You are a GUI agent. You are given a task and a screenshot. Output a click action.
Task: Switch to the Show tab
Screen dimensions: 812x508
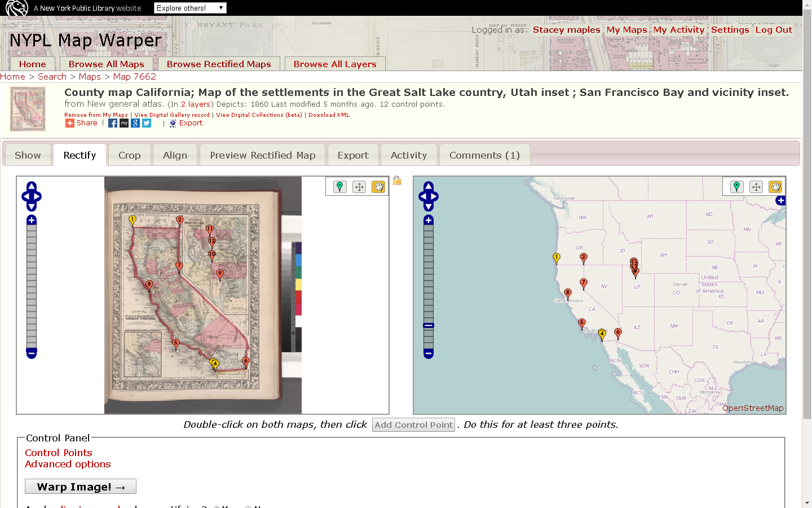coord(28,155)
